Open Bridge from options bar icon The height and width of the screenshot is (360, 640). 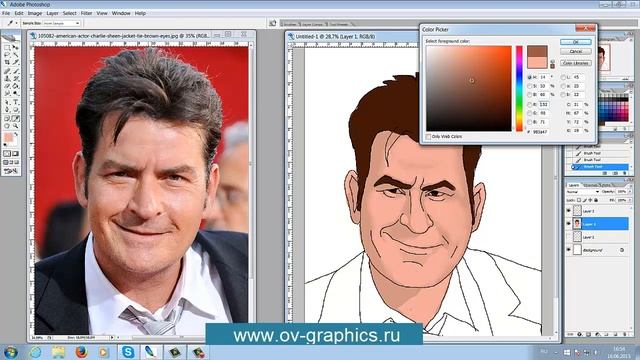point(273,23)
